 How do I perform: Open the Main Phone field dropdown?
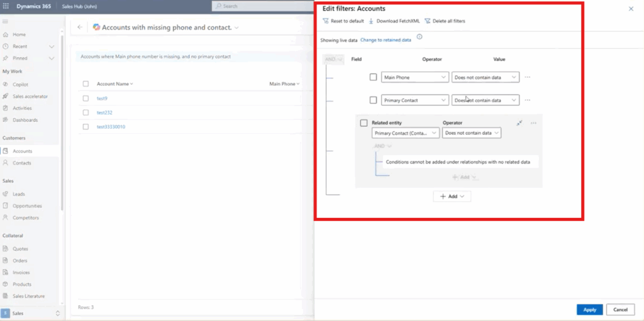414,77
